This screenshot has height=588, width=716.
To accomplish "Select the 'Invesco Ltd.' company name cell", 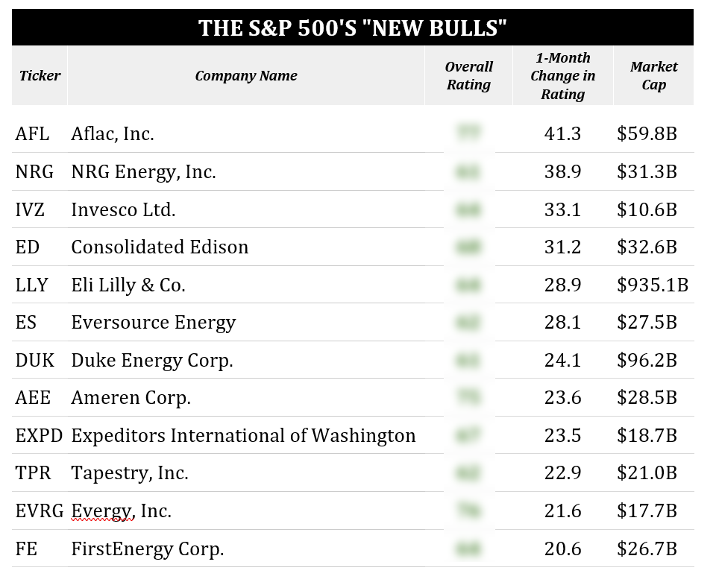I will point(123,210).
